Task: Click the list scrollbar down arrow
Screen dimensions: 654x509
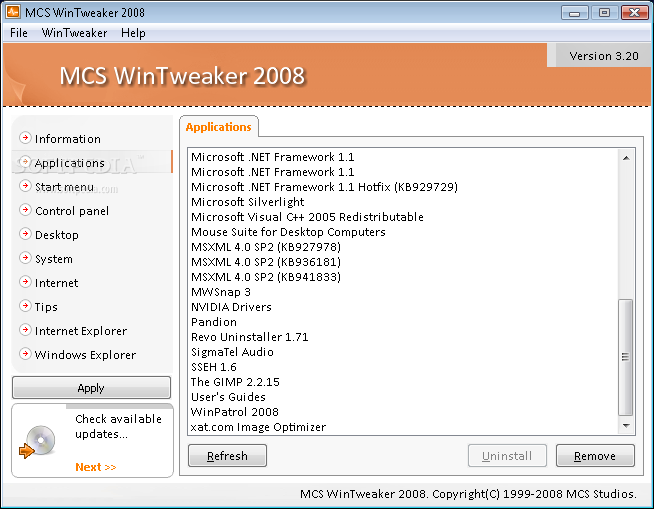Action: pos(626,426)
